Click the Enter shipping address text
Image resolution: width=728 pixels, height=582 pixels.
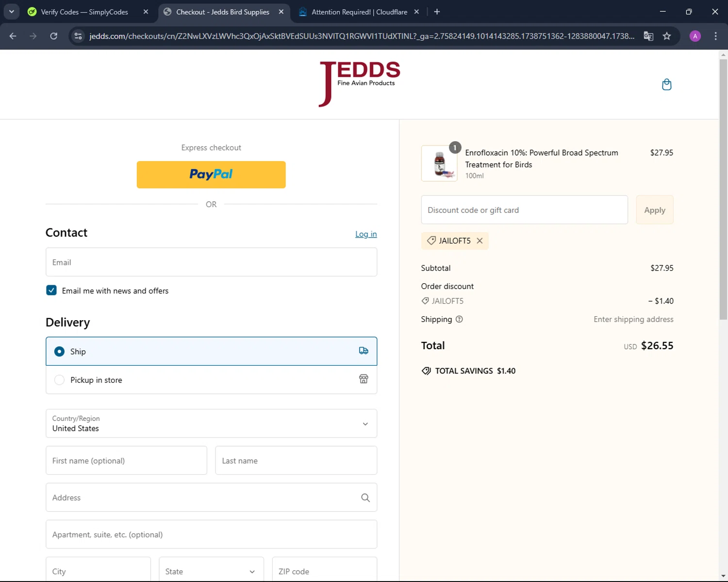pyautogui.click(x=633, y=319)
